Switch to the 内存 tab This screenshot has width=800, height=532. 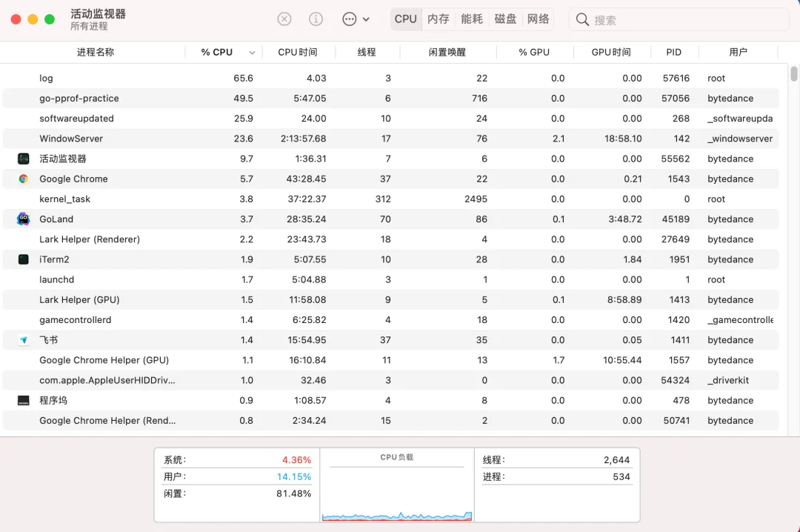(439, 19)
